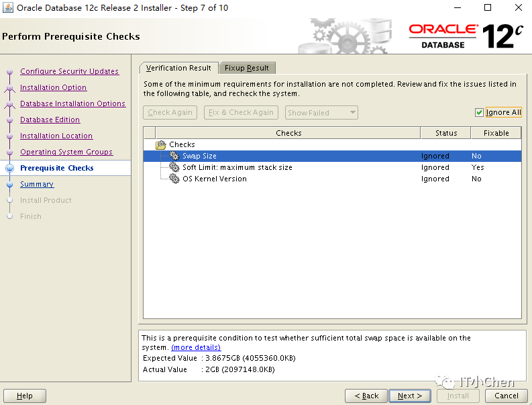Click gear icon beside Soft Limit row

(174, 167)
